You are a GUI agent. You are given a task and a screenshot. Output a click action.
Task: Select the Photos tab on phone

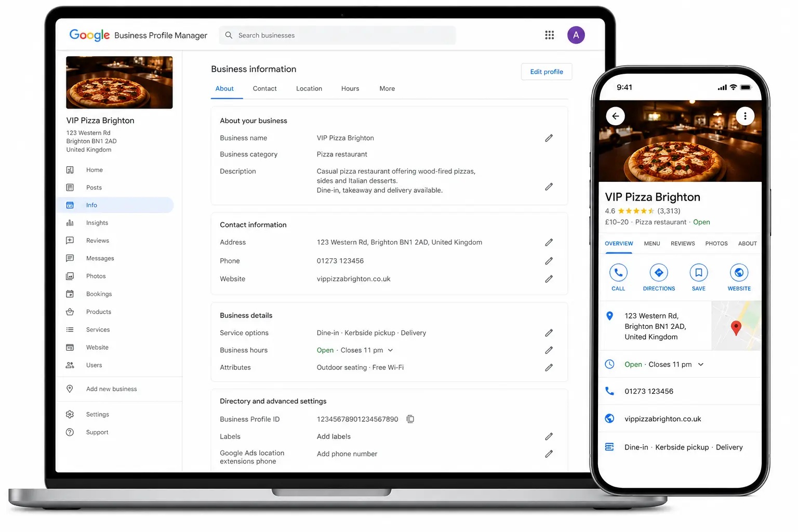716,244
